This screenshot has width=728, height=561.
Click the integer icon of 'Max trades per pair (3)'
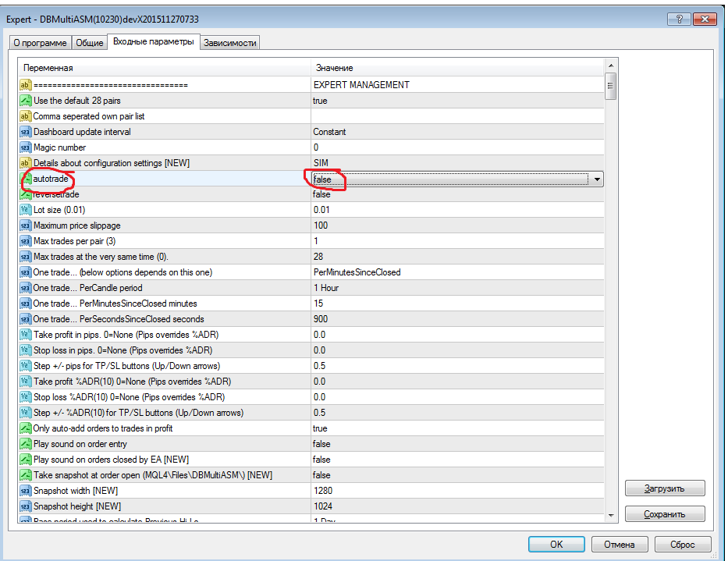point(25,241)
